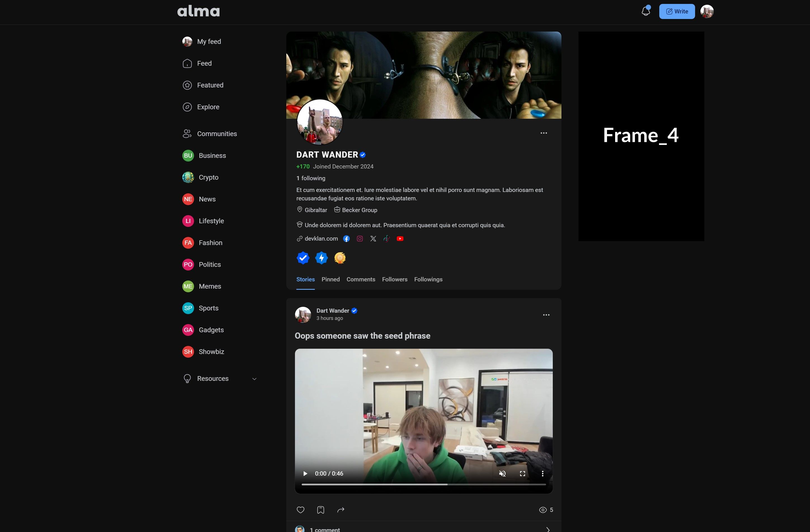Select the News community badge
Screen dimensions: 810x532
[x=188, y=199]
